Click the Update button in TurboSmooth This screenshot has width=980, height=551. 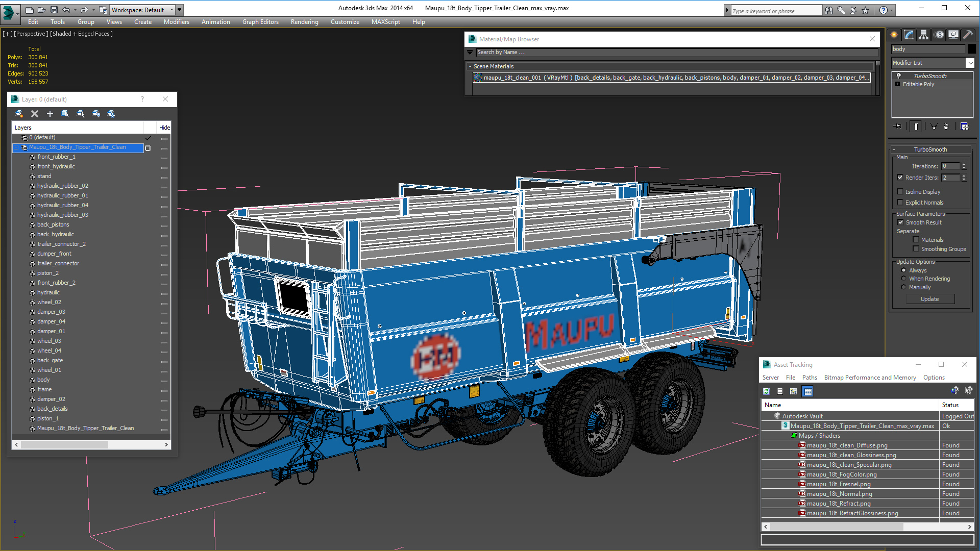click(x=930, y=299)
